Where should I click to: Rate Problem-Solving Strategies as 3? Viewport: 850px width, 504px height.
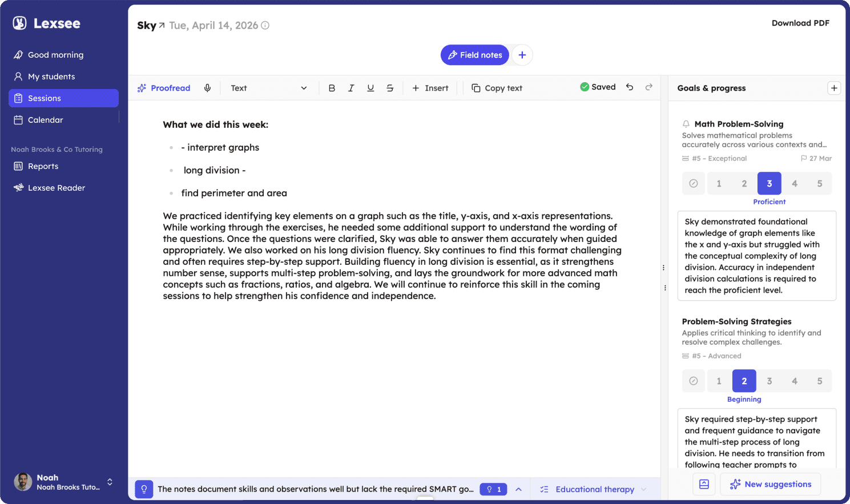[769, 381]
